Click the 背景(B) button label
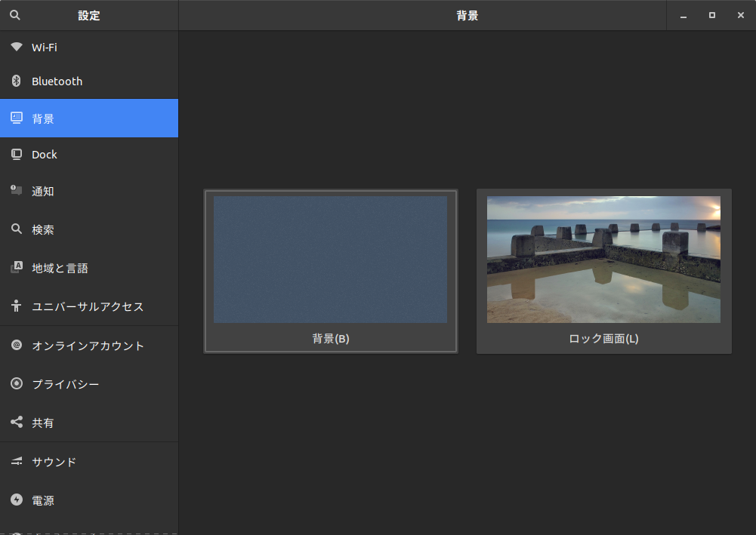The image size is (756, 535). pyautogui.click(x=330, y=339)
